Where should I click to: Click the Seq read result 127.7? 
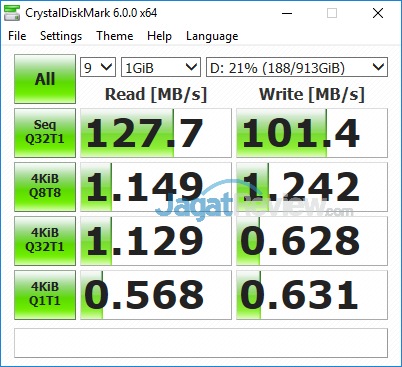point(156,133)
